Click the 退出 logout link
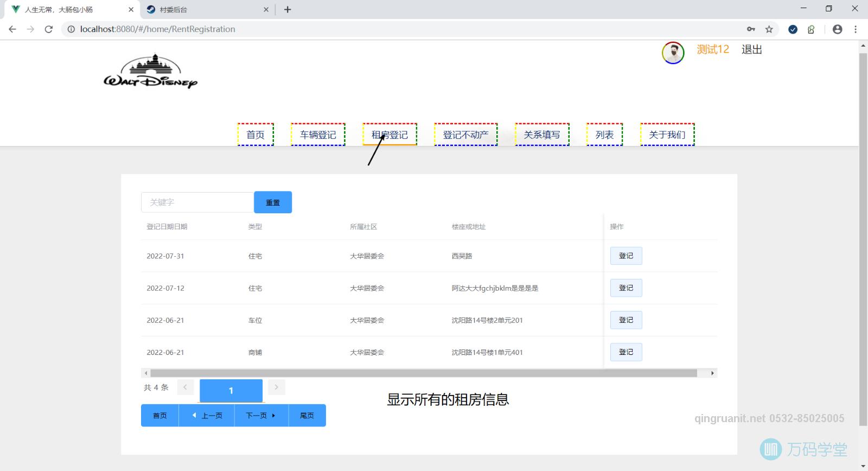The height and width of the screenshot is (471, 868). pos(751,49)
